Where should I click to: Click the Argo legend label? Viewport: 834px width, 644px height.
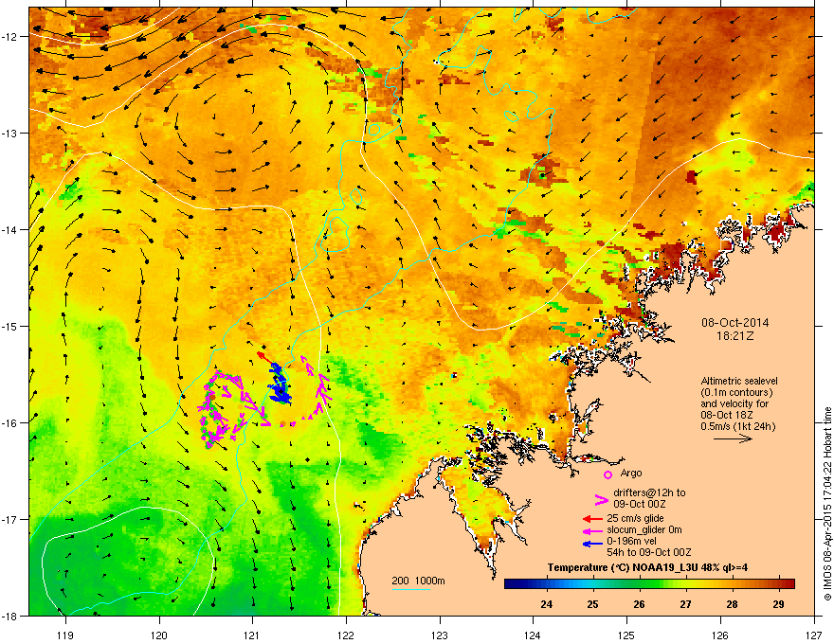point(631,473)
